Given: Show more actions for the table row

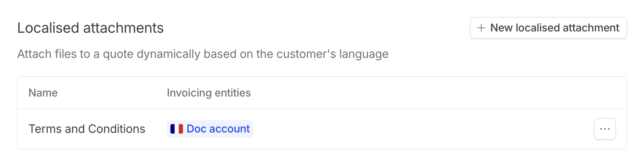Looking at the screenshot, I should [605, 129].
